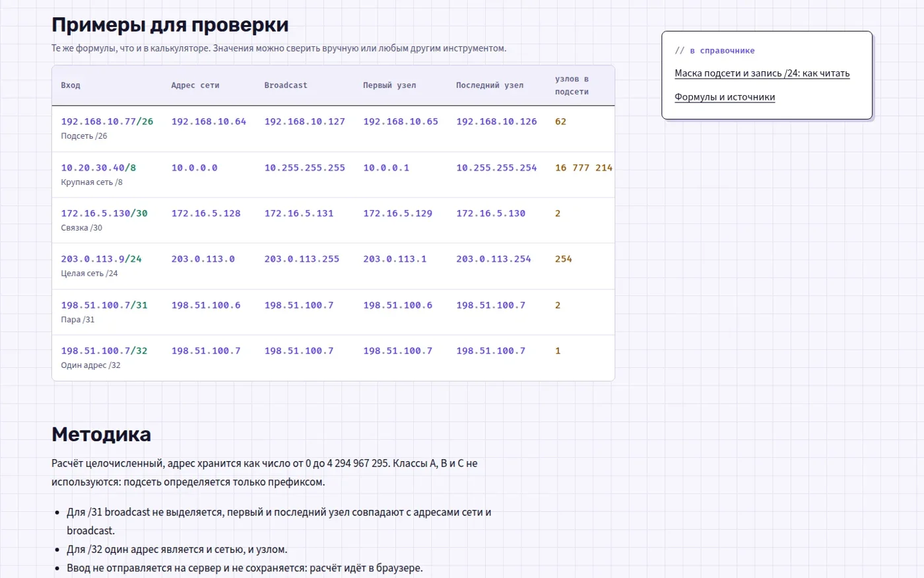Select the input cell 203.0.113.9/24
Viewport: 924px width, 578px height.
point(101,259)
